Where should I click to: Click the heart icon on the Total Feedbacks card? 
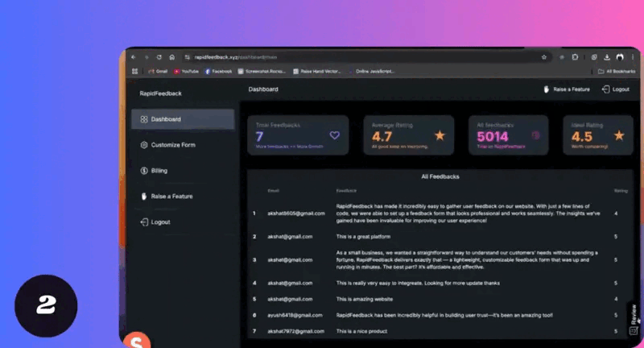[335, 135]
